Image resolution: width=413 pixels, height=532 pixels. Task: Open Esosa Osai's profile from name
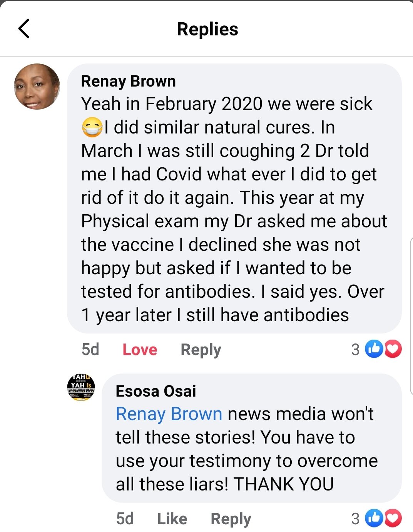coord(156,391)
